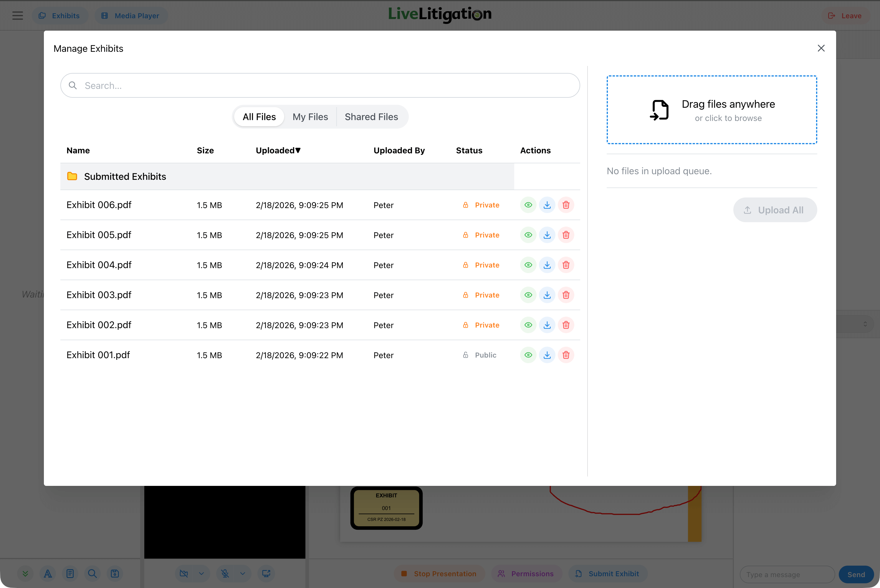Sort files by Name column header
This screenshot has width=880, height=588.
pyautogui.click(x=78, y=150)
